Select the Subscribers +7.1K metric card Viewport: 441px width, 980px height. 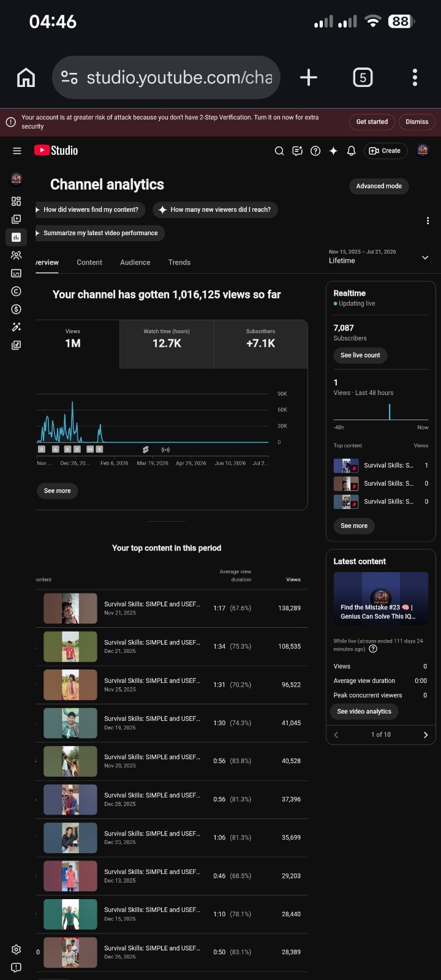tap(260, 344)
